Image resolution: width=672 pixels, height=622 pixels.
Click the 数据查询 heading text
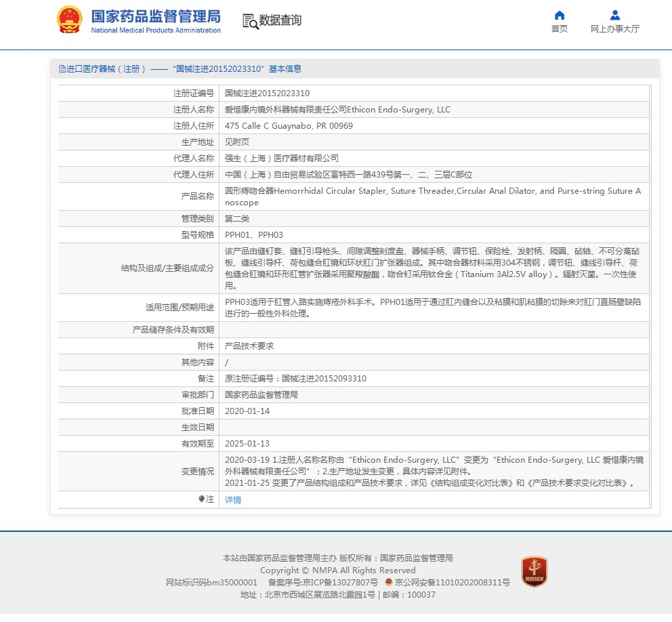[x=280, y=20]
